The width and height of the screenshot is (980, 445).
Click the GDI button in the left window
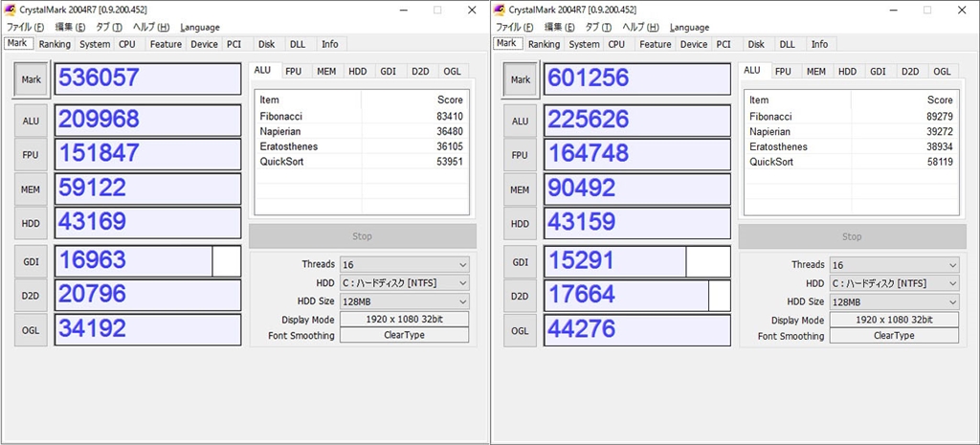coord(31,262)
